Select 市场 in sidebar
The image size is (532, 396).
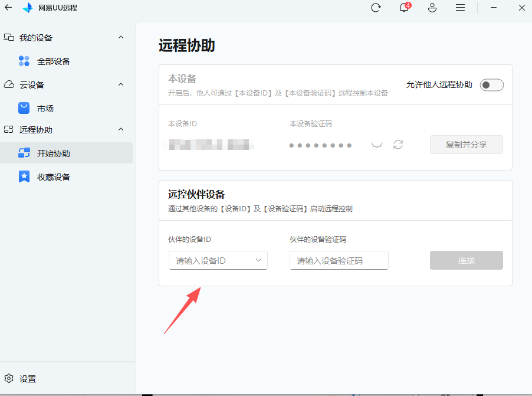pyautogui.click(x=66, y=109)
